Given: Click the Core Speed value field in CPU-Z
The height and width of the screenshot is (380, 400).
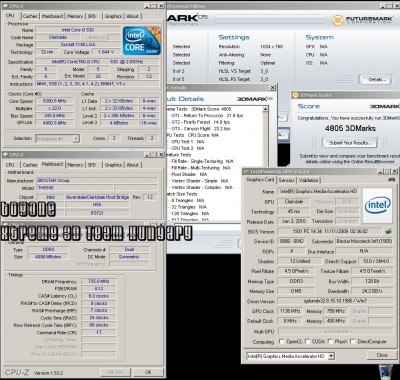Looking at the screenshot, I should [55, 101].
